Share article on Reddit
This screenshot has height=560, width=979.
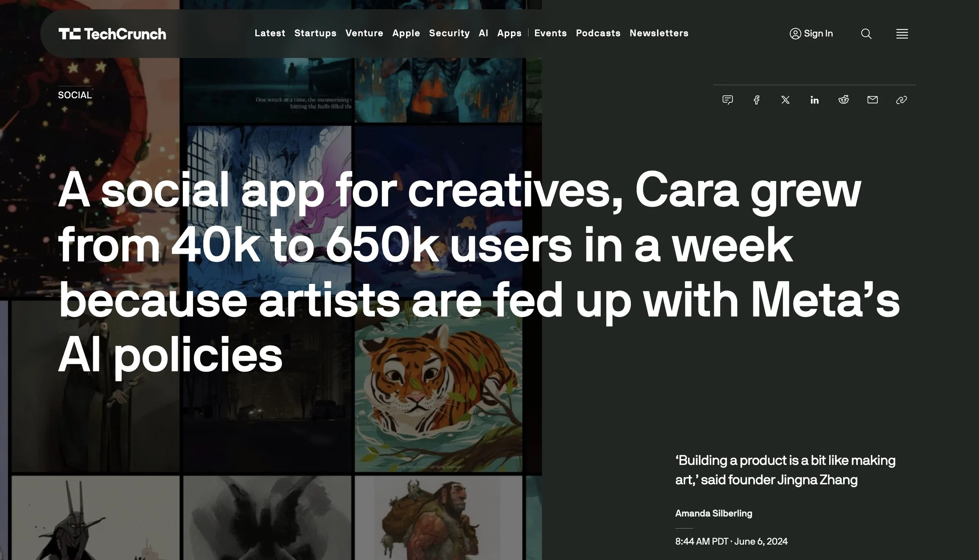click(x=844, y=100)
